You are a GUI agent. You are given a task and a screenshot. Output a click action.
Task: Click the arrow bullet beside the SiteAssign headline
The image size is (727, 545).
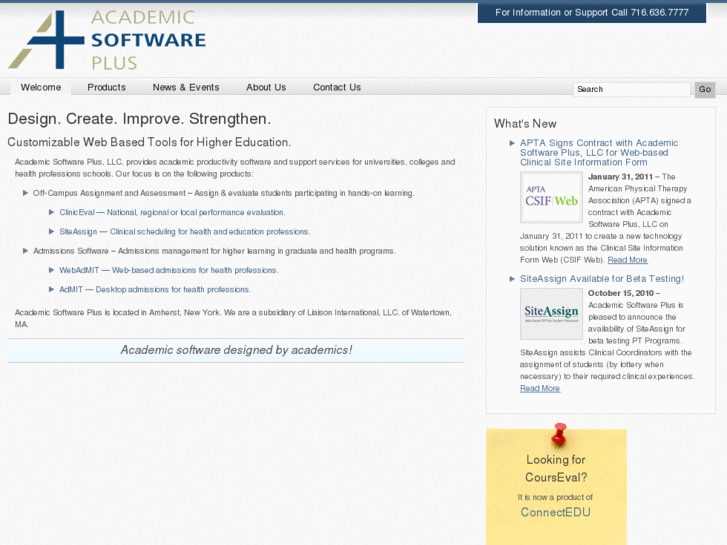tap(512, 279)
